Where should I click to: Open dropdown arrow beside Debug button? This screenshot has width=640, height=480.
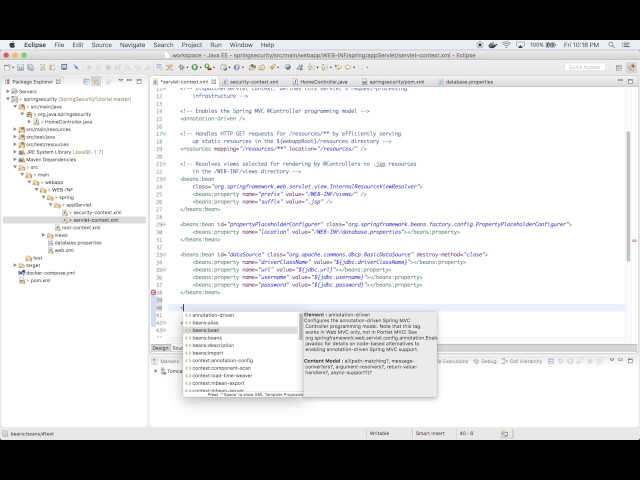187,68
